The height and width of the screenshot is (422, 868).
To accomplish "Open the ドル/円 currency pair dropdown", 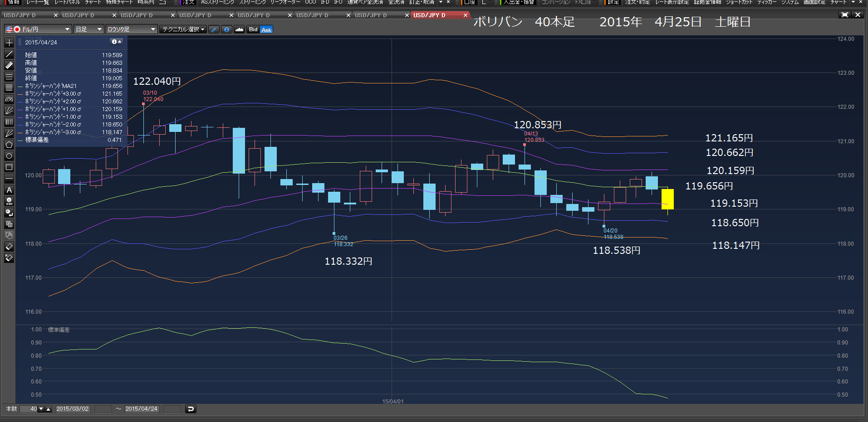I will pos(38,29).
